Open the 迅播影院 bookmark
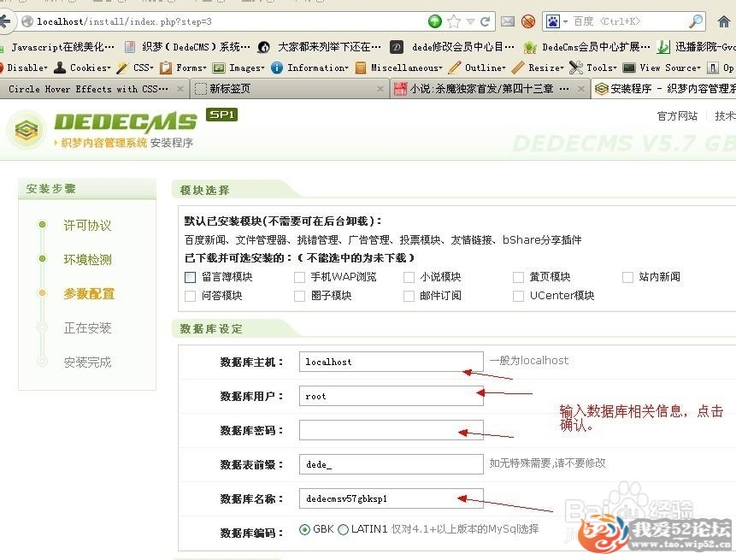This screenshot has height=560, width=736. tap(697, 47)
